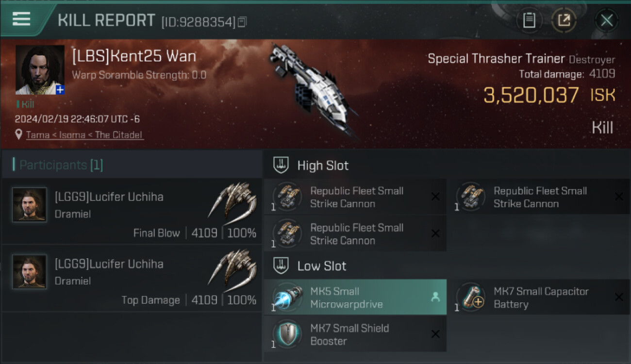This screenshot has width=631, height=364.
Task: Click the Top Damage Dramiel ship image
Action: point(233,268)
